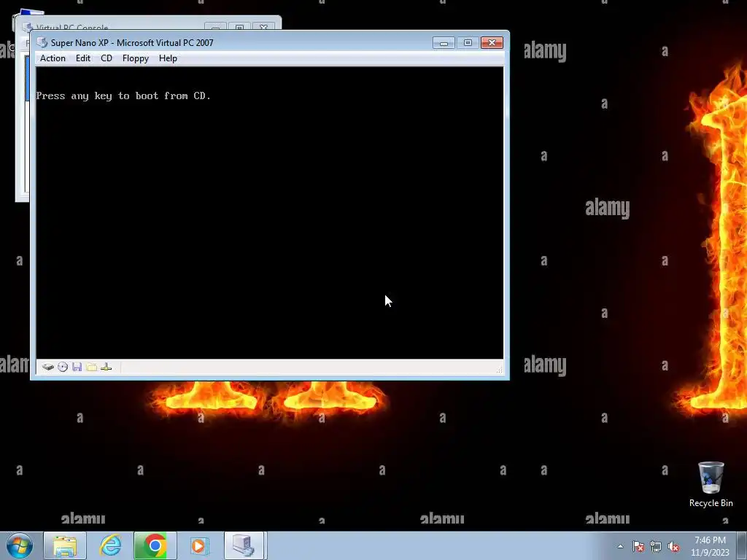Minimize the Super Nano XP window
This screenshot has width=747, height=560.
pos(444,43)
